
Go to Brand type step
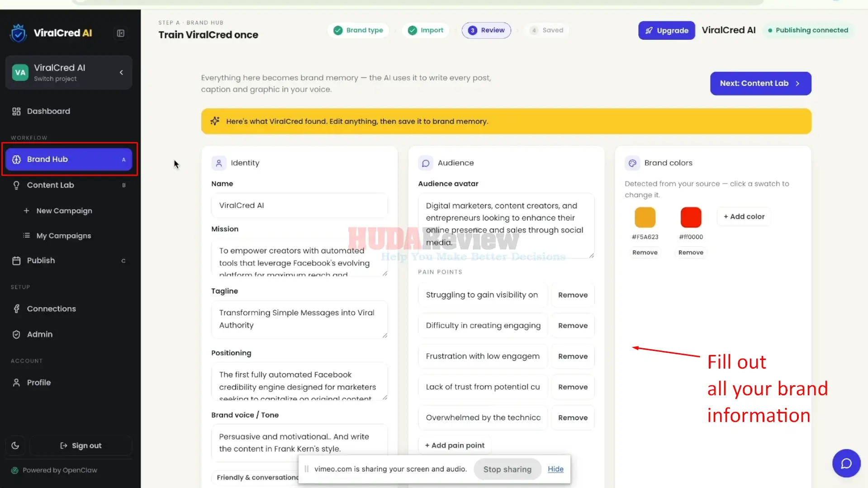click(x=358, y=30)
